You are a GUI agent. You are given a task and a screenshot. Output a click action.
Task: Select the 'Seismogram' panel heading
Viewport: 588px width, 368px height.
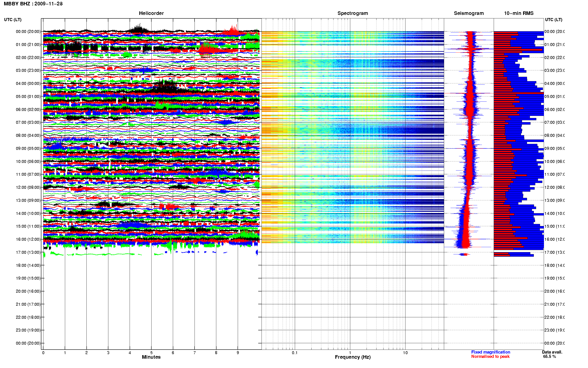click(x=469, y=13)
